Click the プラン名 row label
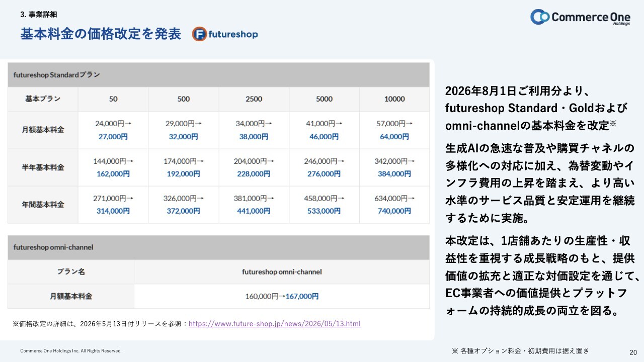Image resolution: width=644 pixels, height=362 pixels. 71,271
